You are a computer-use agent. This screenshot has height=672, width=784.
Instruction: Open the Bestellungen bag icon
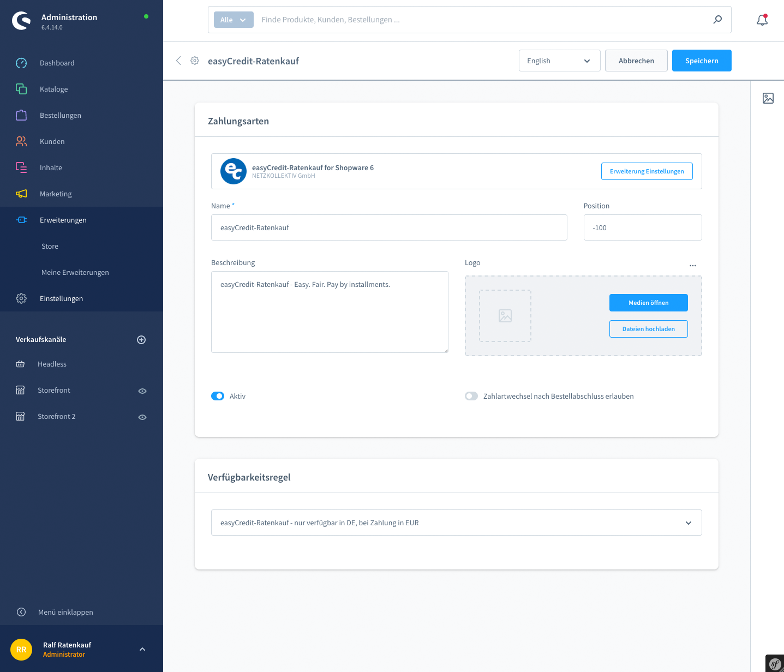click(x=21, y=115)
